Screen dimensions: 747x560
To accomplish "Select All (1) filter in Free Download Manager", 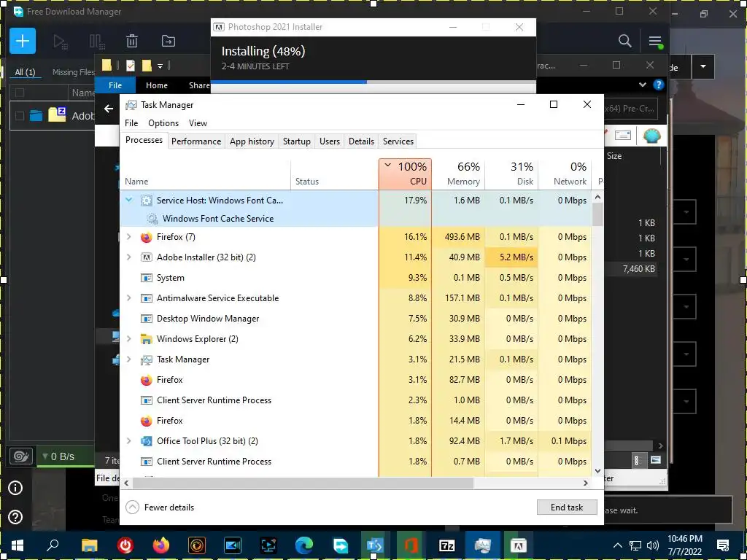I will (x=25, y=72).
